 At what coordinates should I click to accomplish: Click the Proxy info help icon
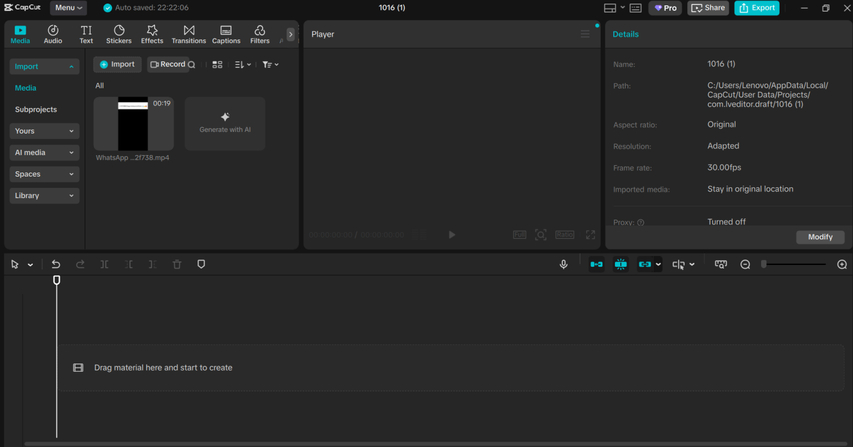click(640, 222)
